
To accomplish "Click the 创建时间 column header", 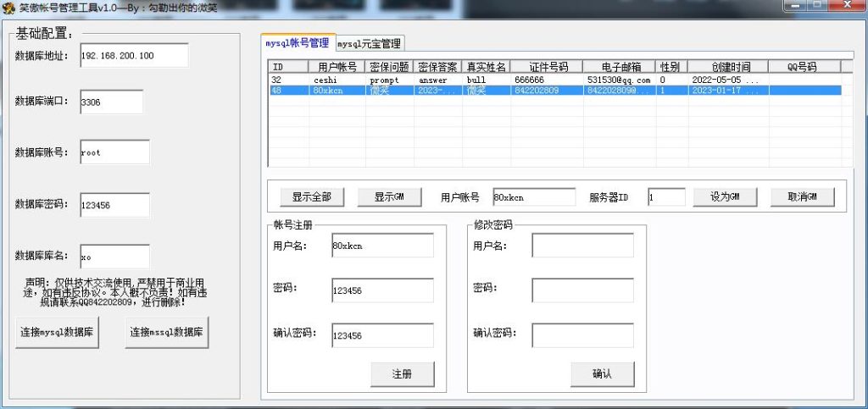I will 728,67.
